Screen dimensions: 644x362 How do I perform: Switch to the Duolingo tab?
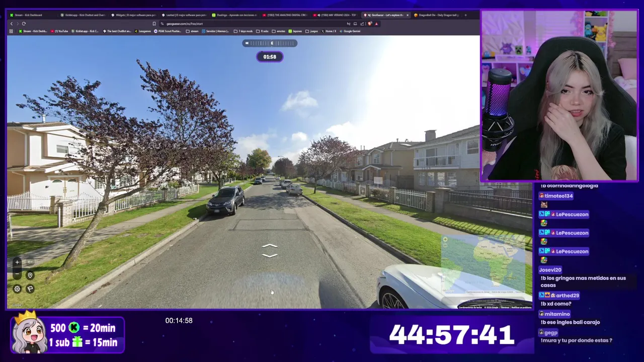[x=235, y=15]
